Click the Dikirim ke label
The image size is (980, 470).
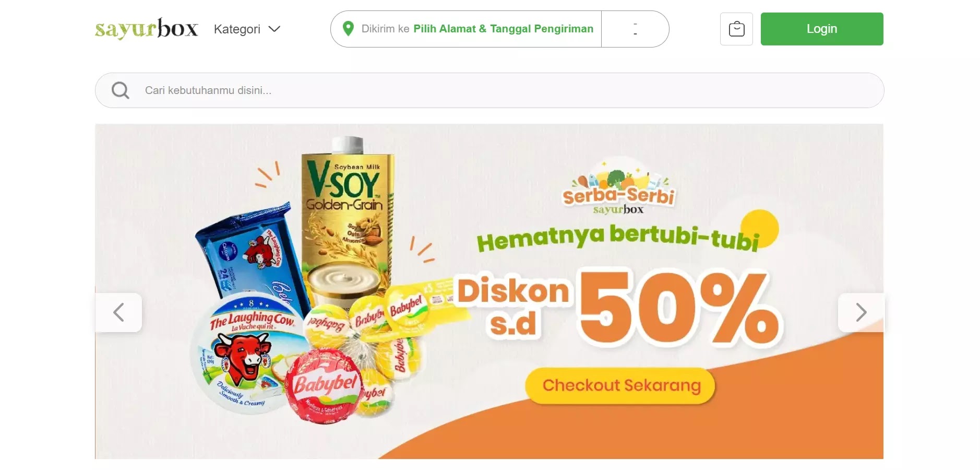[385, 29]
